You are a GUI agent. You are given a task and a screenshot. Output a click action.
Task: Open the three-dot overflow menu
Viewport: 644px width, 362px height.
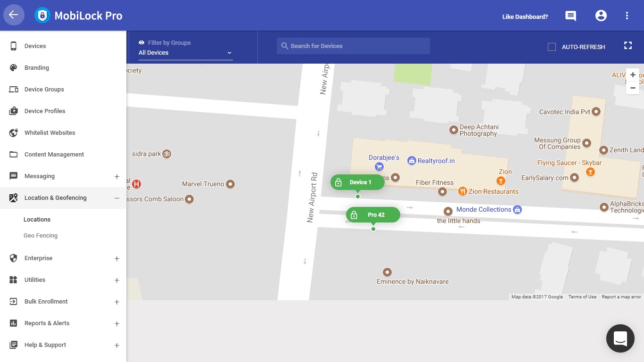pos(627,16)
